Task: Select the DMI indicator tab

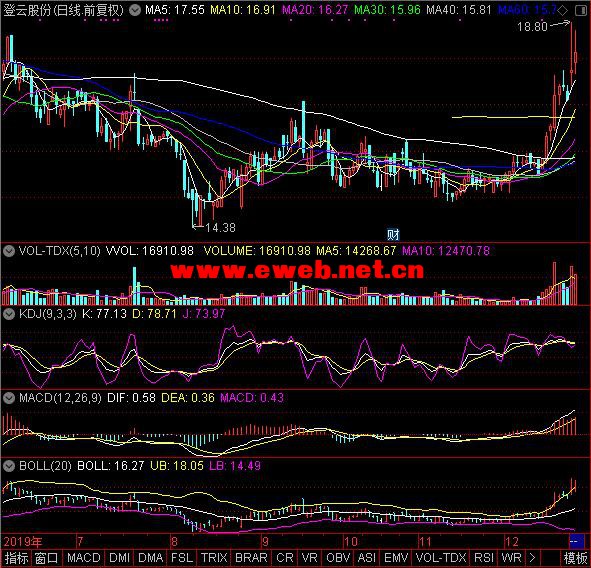Action: point(119,558)
